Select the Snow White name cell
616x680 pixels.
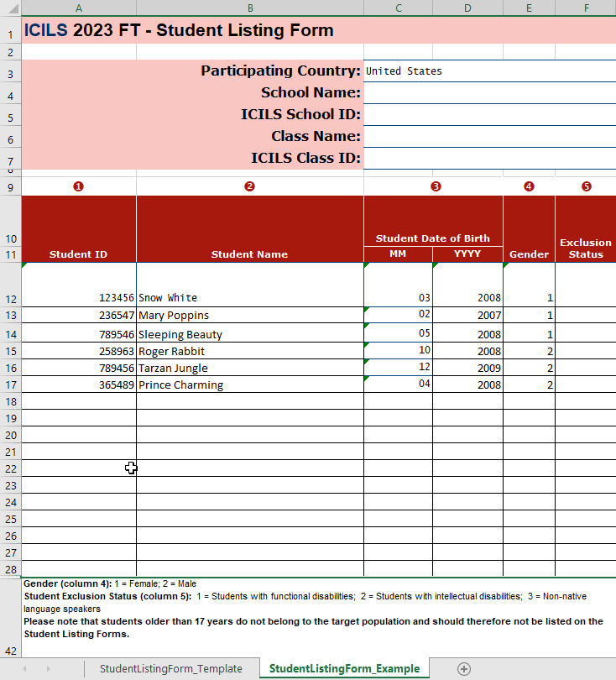[249, 297]
